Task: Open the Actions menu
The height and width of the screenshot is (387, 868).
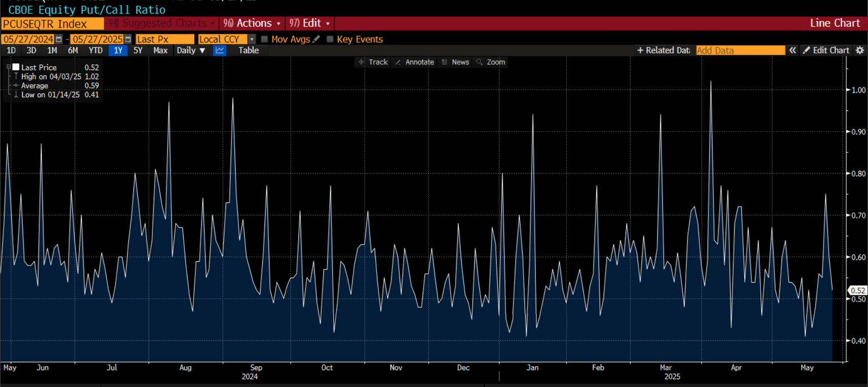Action: tap(253, 23)
